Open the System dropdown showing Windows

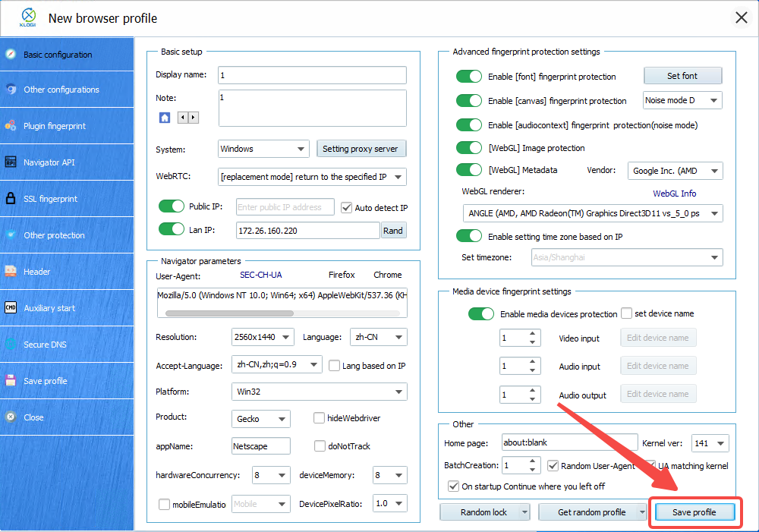click(x=263, y=149)
